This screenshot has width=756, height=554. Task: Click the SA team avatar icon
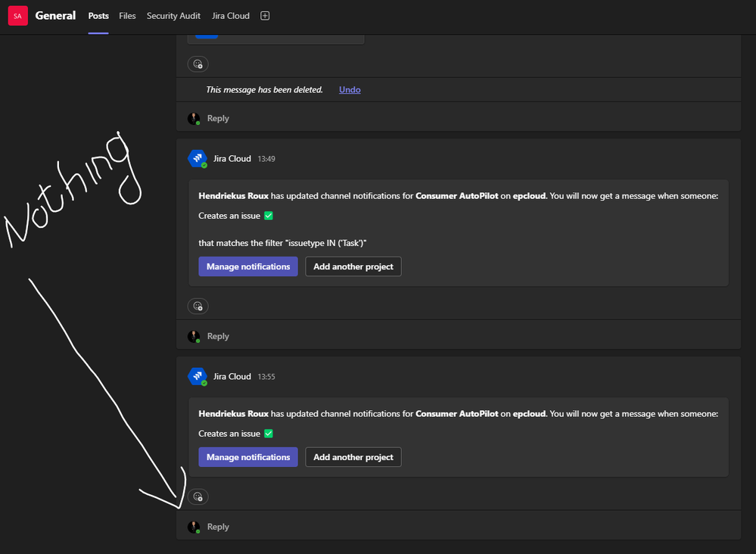[18, 16]
